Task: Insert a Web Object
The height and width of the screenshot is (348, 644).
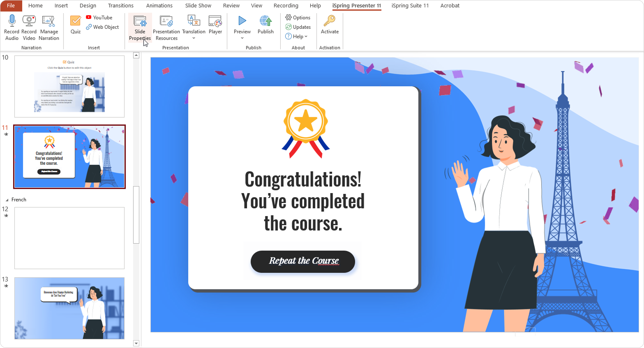Action: coord(102,27)
